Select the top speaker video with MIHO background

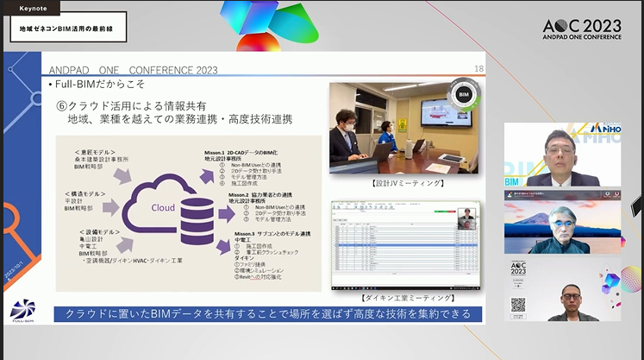(562, 155)
